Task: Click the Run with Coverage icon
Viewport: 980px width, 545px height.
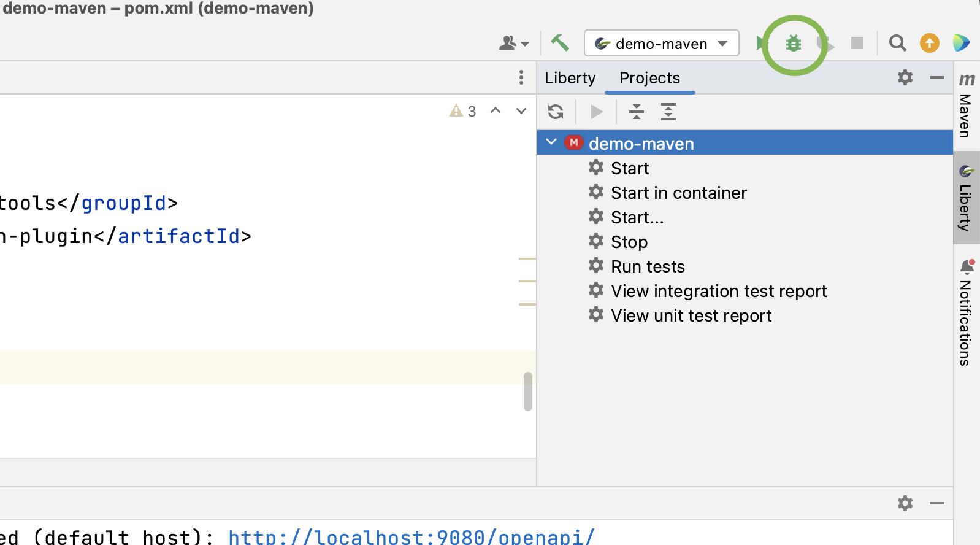Action: coord(826,44)
